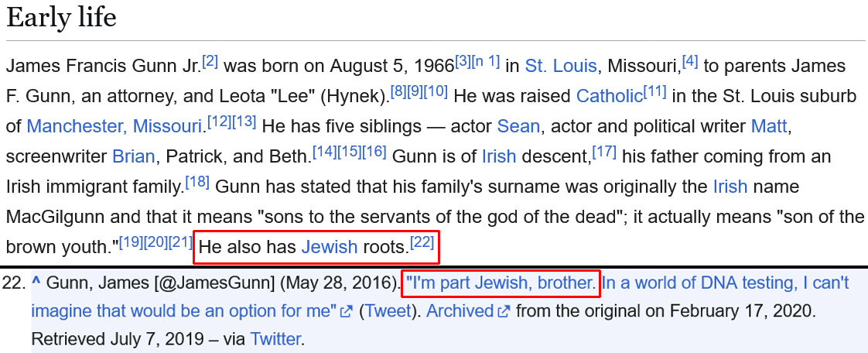Click the Jewish link in the article text
The width and height of the screenshot is (868, 353).
point(329,247)
